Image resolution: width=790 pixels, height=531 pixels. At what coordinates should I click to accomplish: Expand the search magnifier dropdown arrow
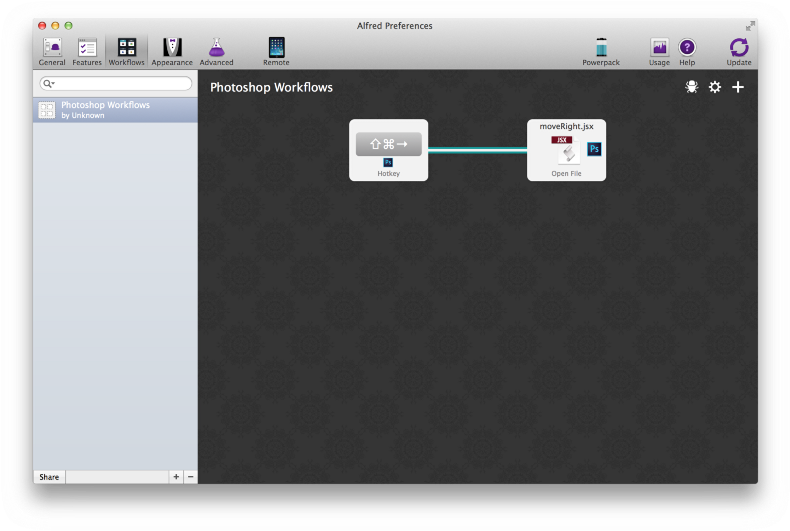coord(48,84)
